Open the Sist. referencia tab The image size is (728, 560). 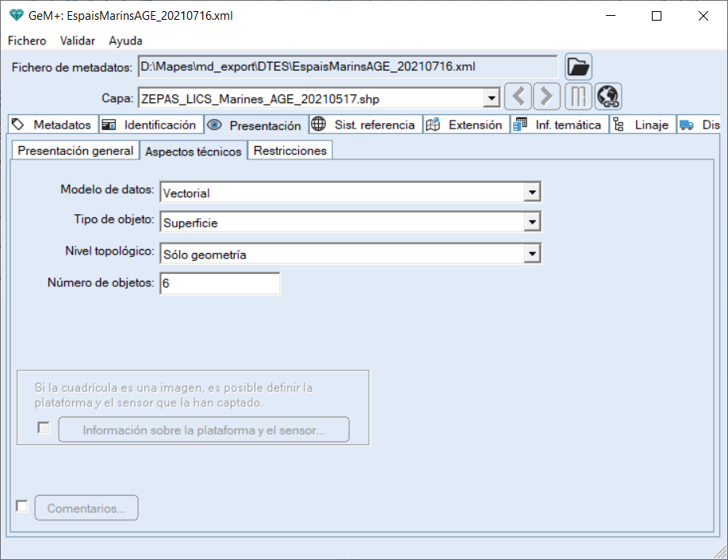[365, 125]
